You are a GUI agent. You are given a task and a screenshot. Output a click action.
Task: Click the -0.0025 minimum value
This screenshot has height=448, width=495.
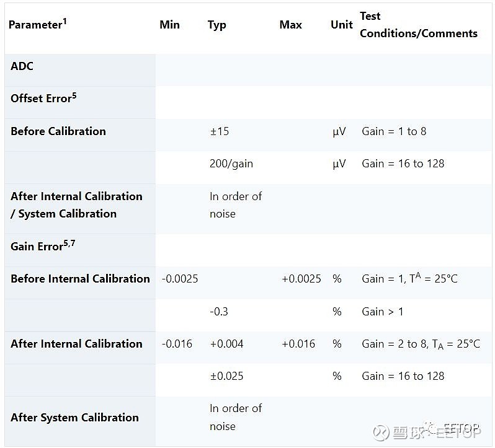coord(180,279)
